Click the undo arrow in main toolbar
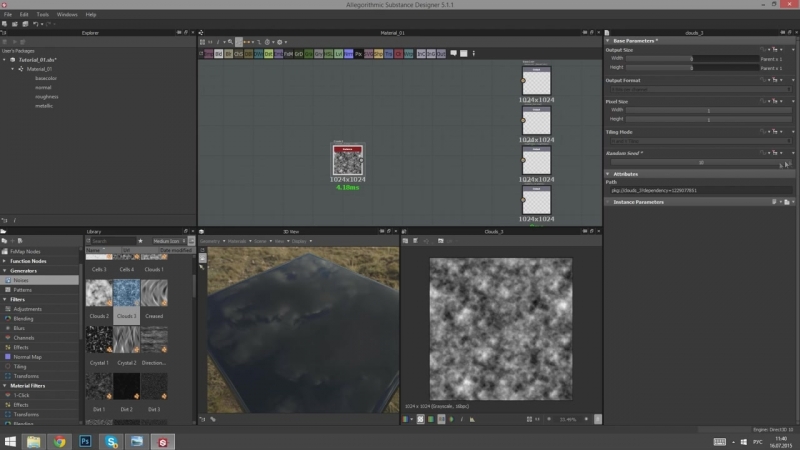 pos(36,24)
